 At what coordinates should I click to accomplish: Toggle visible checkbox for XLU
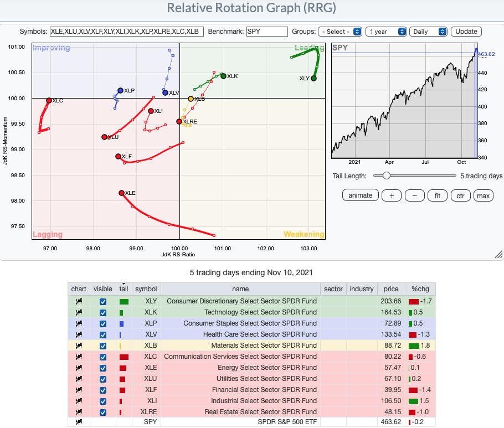103,379
